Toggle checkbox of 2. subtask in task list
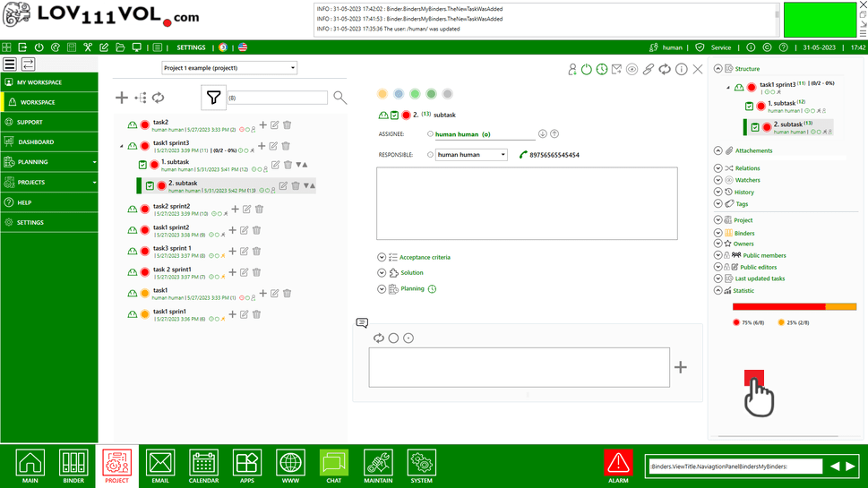This screenshot has width=868, height=488. tap(150, 186)
